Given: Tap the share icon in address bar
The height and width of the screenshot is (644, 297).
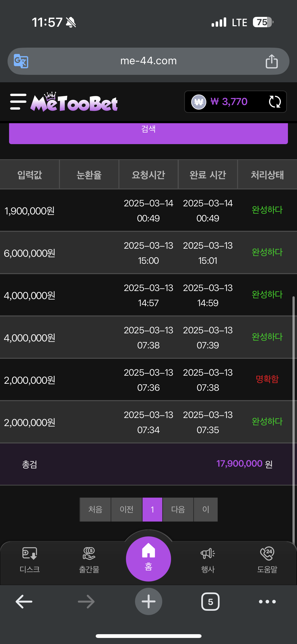Looking at the screenshot, I should point(272,61).
